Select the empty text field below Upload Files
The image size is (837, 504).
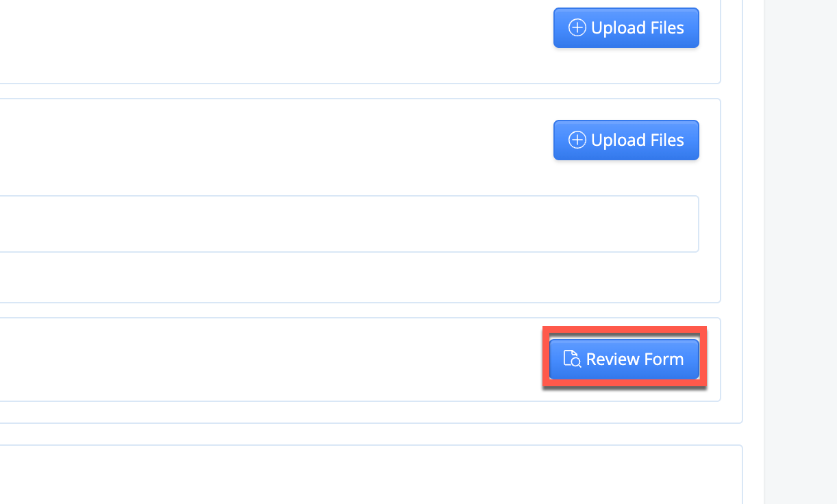tap(349, 224)
